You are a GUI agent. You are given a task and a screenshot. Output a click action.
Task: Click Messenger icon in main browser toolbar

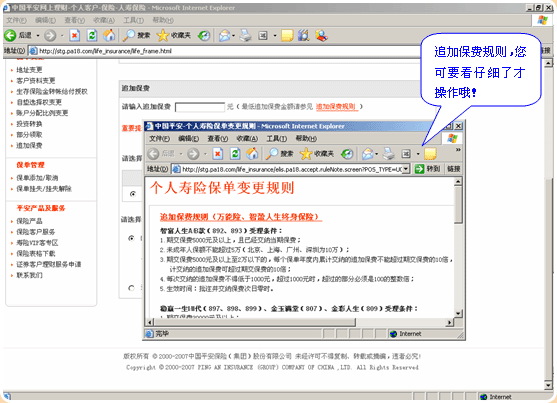tap(321, 35)
